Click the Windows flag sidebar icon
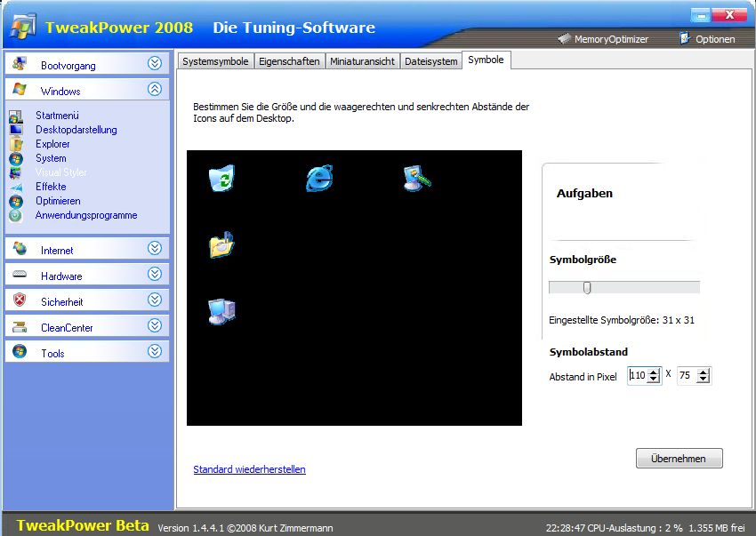 point(20,90)
